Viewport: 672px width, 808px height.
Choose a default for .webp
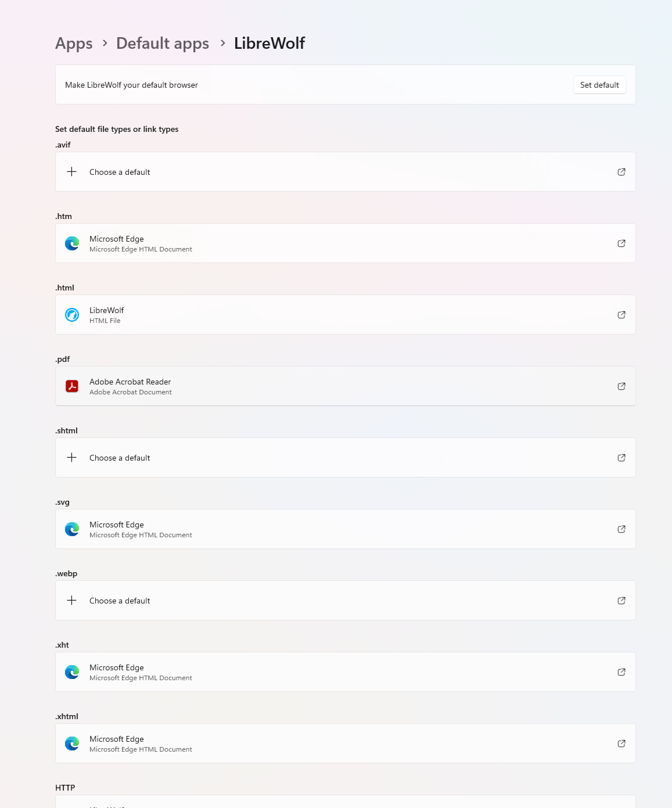(120, 601)
